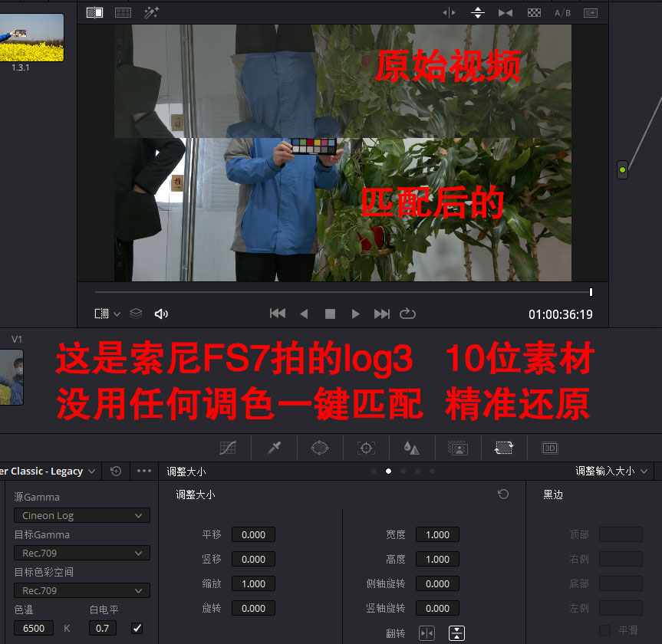Click the Play forward button
Screen dimensions: 662x644
click(x=355, y=314)
